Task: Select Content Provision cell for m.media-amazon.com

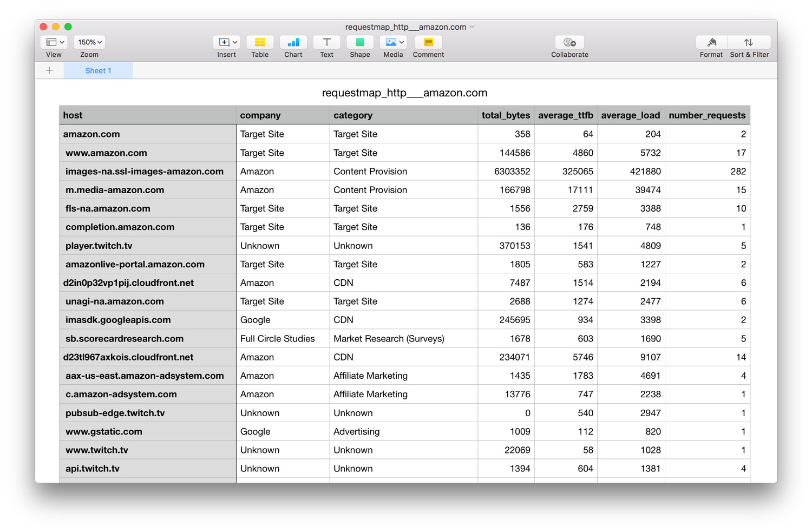Action: pyautogui.click(x=404, y=190)
